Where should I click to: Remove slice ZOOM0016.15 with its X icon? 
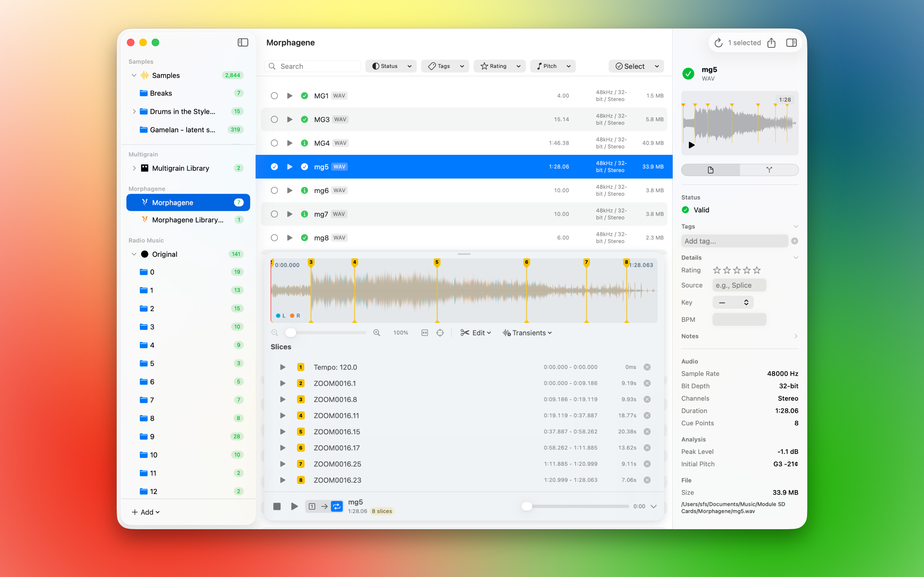point(647,431)
